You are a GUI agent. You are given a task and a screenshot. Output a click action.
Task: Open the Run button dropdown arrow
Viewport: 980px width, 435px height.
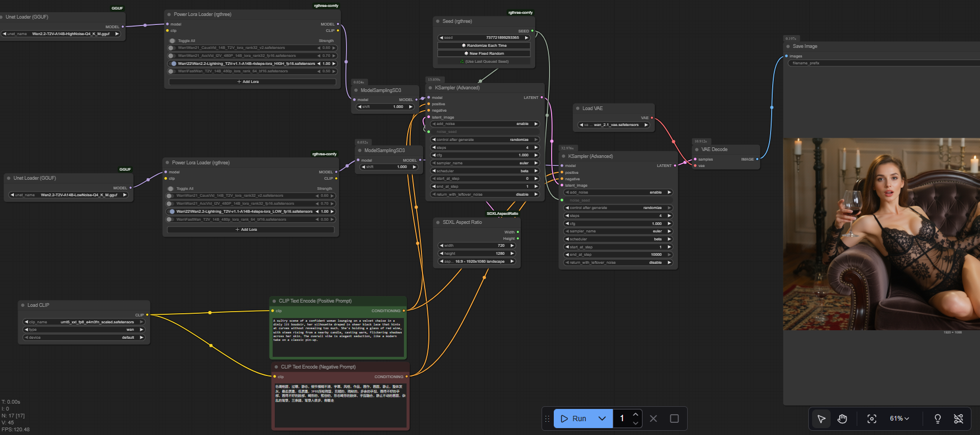[602, 419]
